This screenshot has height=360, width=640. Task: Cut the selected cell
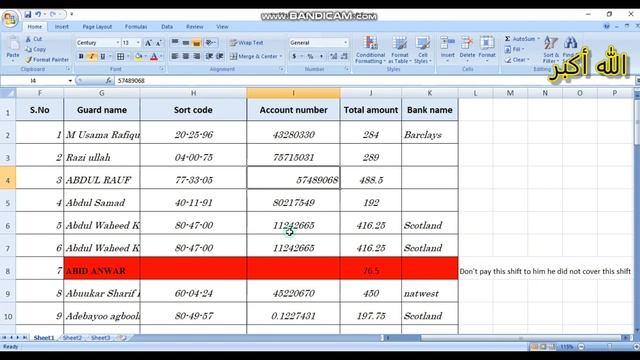(33, 39)
